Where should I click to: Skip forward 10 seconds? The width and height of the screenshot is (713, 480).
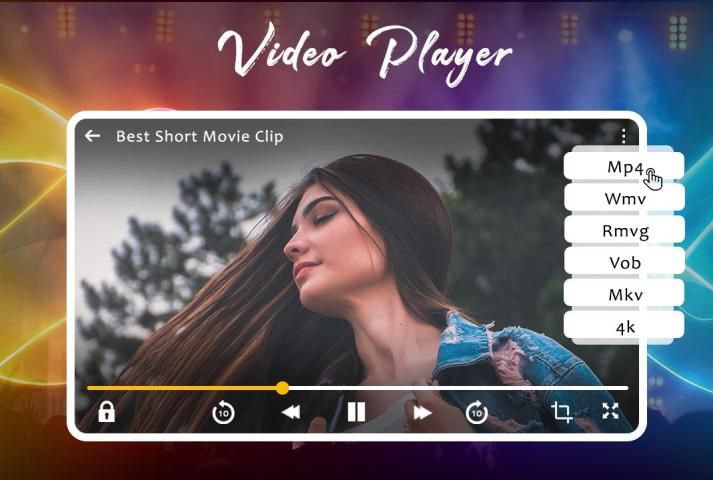click(477, 412)
